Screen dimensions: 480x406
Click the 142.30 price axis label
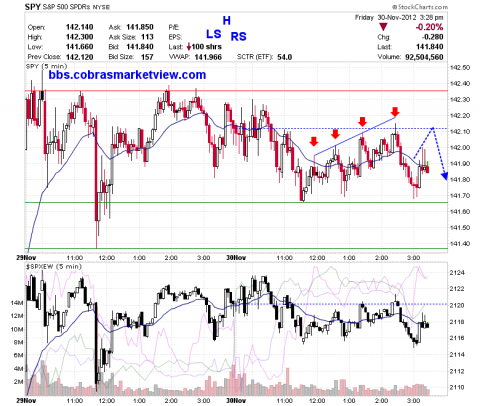(460, 100)
